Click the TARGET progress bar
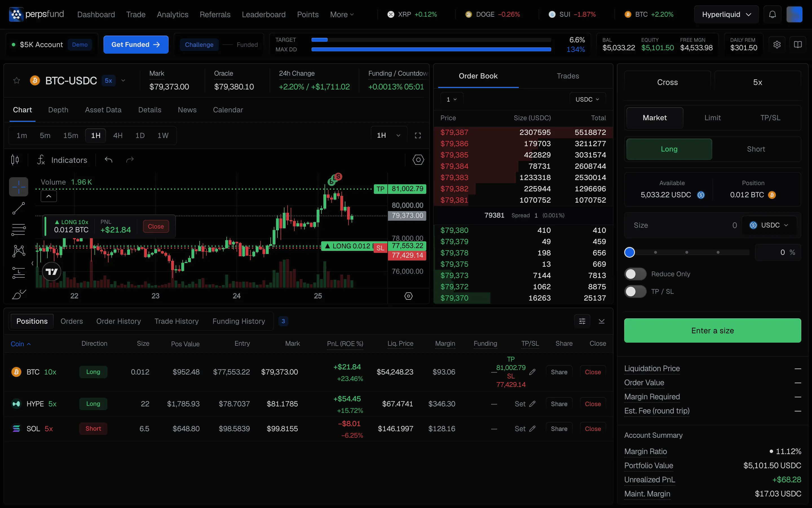 431,40
